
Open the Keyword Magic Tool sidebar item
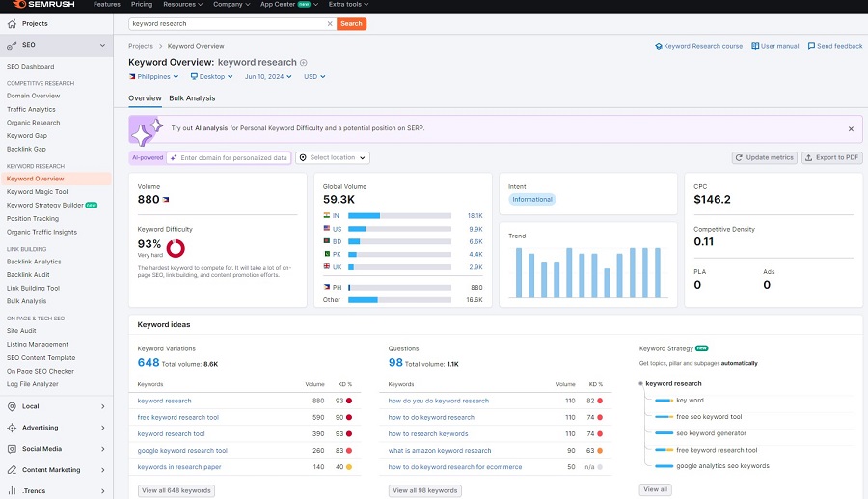point(37,192)
